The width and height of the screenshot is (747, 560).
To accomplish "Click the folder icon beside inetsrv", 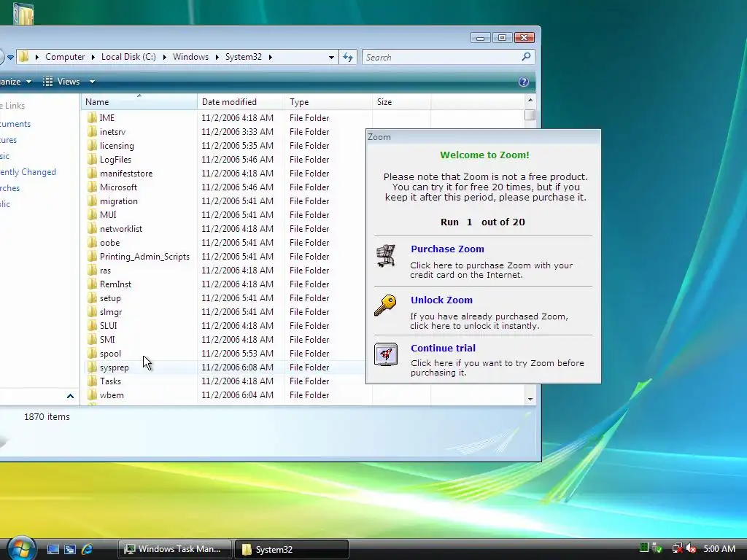I will pyautogui.click(x=92, y=131).
